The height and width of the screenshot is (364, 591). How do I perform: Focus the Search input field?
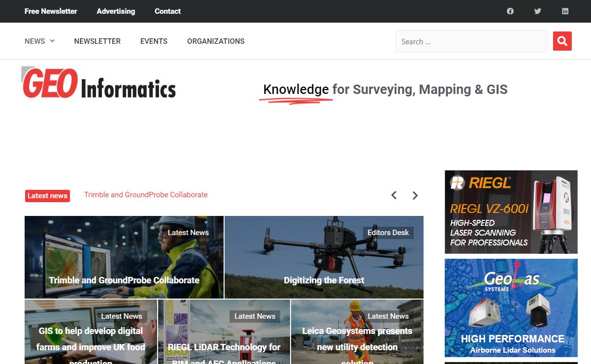point(472,41)
